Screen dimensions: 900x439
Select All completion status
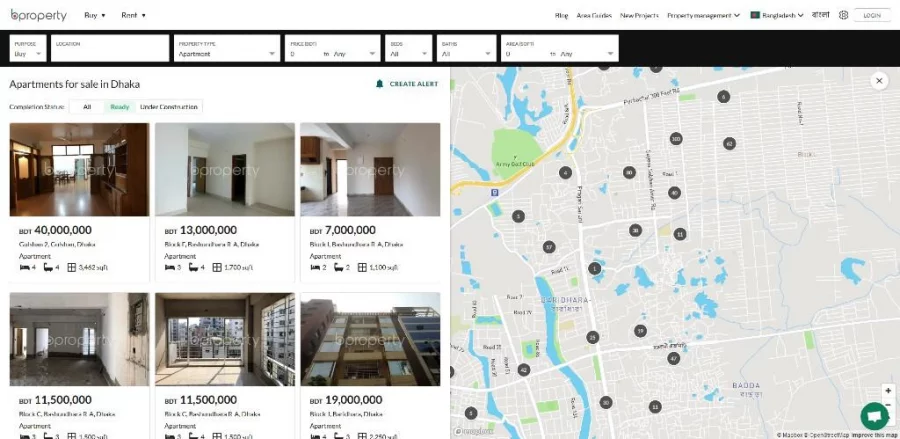point(87,107)
